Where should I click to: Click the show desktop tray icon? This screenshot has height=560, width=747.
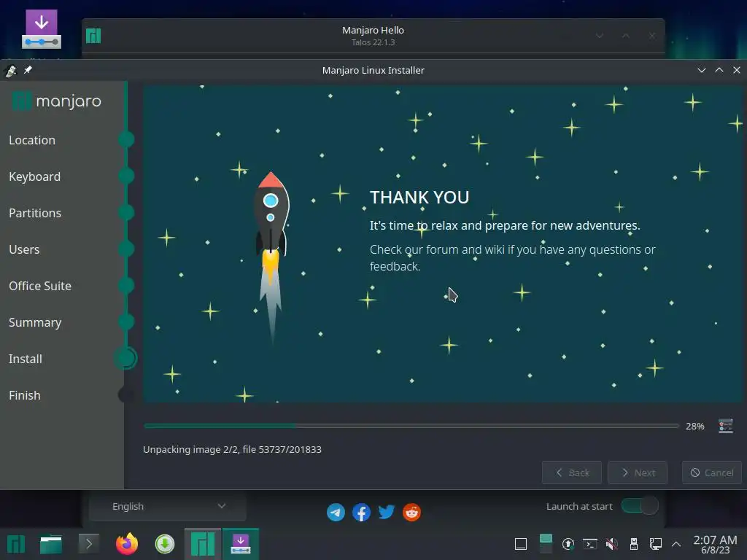(521, 544)
